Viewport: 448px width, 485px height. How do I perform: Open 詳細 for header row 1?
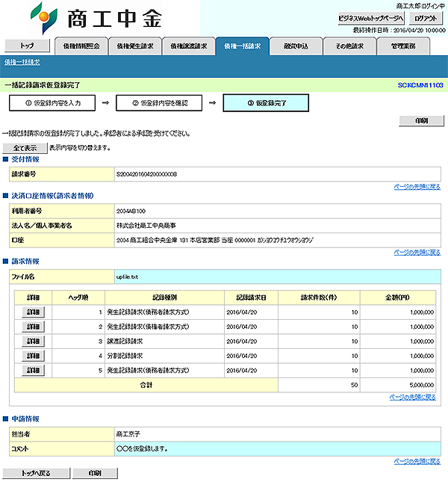33,312
